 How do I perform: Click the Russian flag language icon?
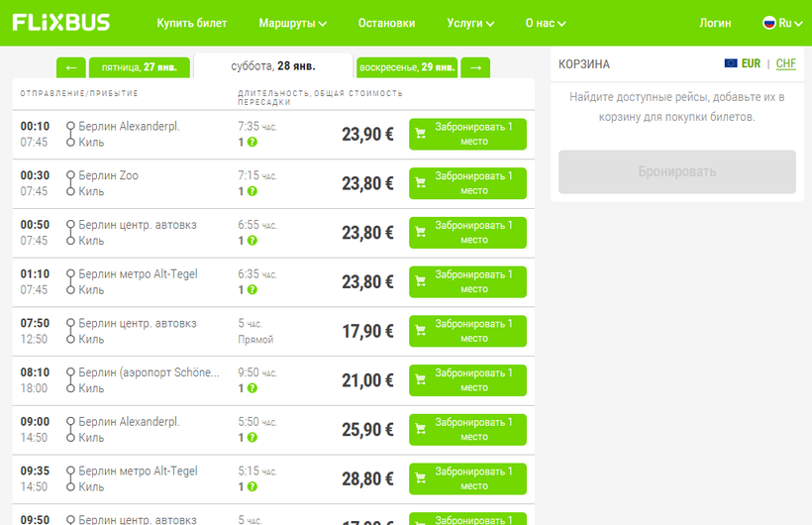769,23
